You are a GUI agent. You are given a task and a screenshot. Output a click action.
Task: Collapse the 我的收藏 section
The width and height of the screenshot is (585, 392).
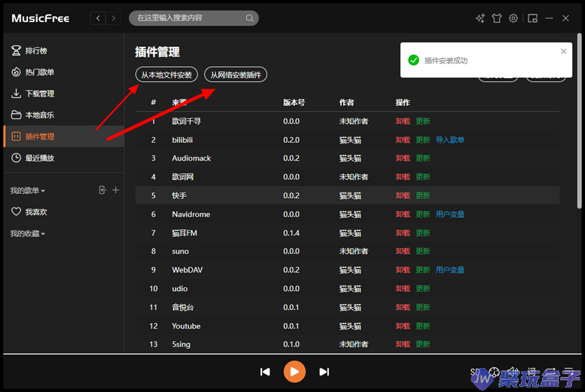[27, 233]
